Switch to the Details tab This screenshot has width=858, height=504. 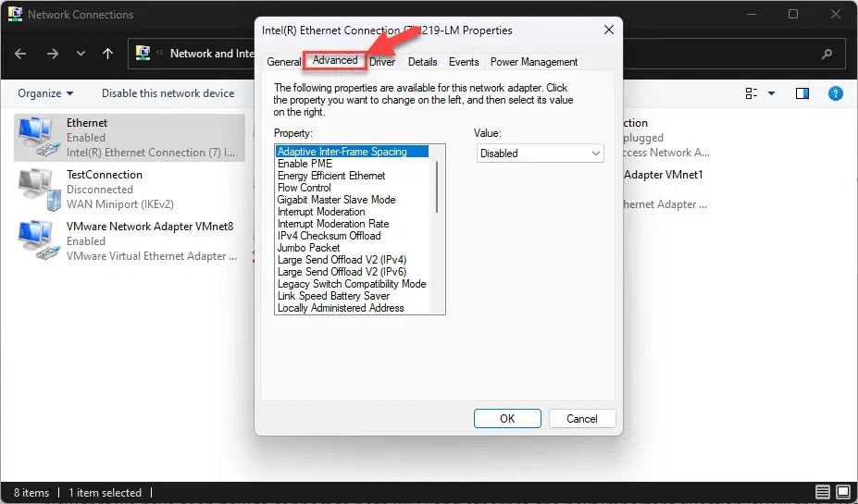click(x=422, y=62)
